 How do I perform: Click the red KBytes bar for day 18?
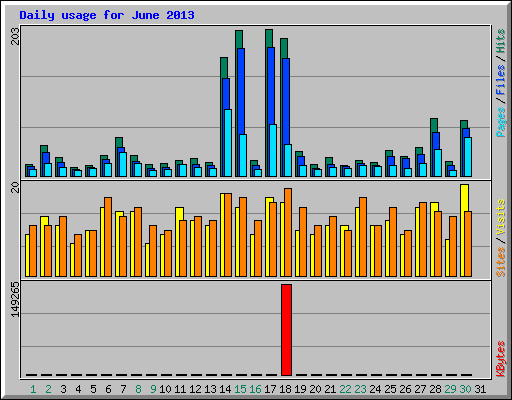(286, 330)
